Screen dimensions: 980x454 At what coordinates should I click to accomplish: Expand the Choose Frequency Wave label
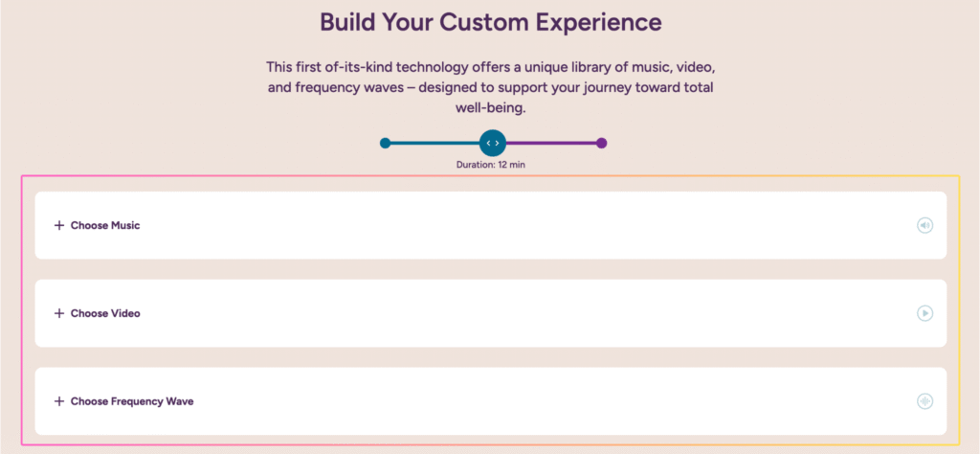132,401
